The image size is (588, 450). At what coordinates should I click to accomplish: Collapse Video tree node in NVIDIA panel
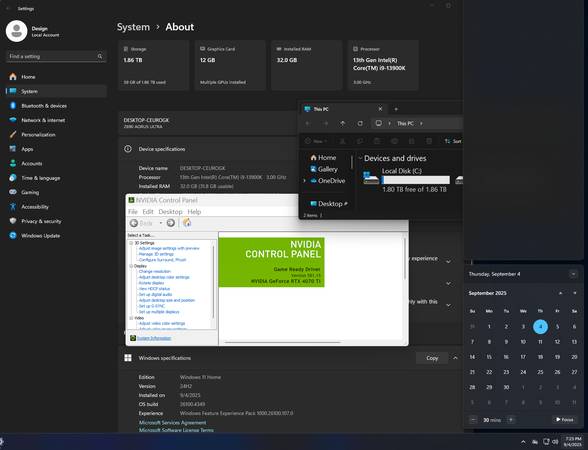pyautogui.click(x=131, y=318)
